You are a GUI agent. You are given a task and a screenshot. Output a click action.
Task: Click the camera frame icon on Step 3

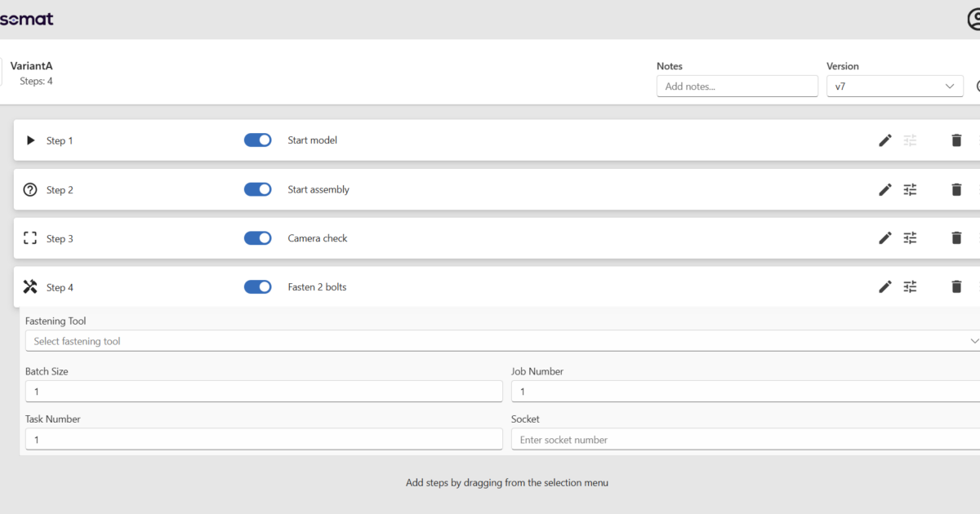point(30,238)
